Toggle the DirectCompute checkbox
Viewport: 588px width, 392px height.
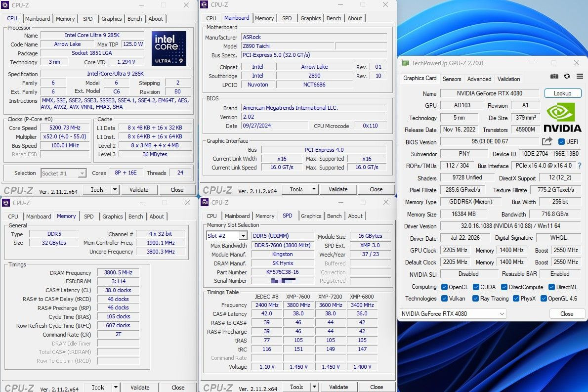pyautogui.click(x=504, y=287)
